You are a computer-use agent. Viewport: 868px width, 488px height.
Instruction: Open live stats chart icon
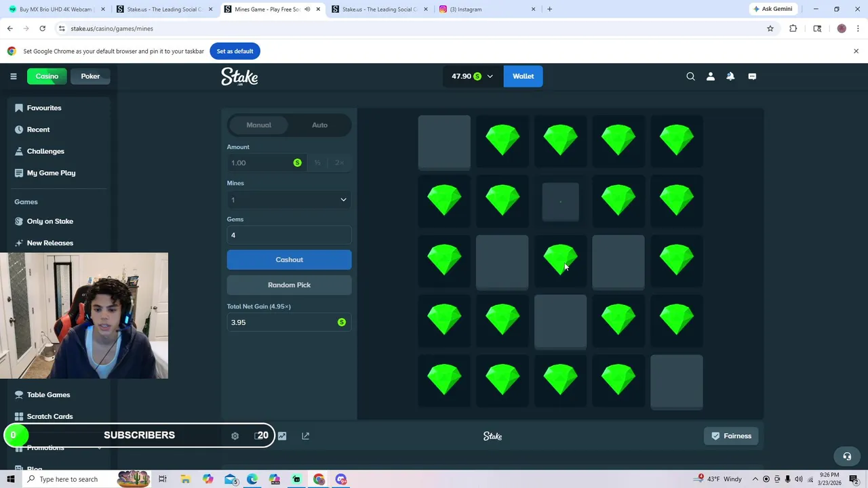(282, 436)
